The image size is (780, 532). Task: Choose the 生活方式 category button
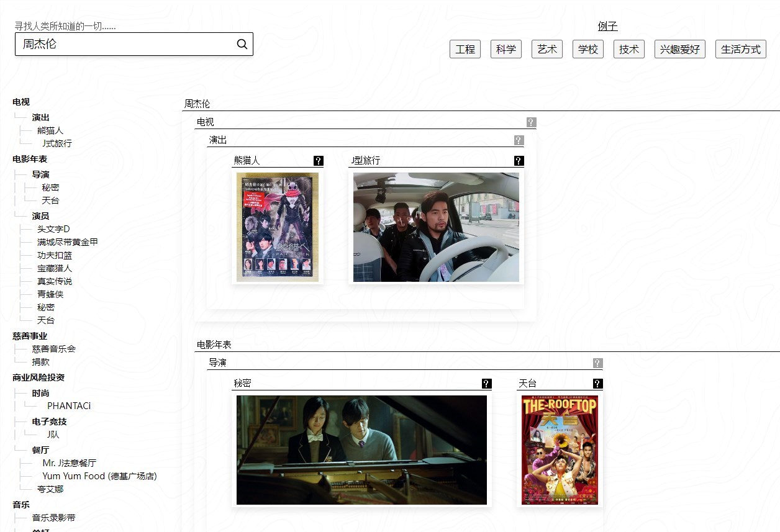[741, 49]
